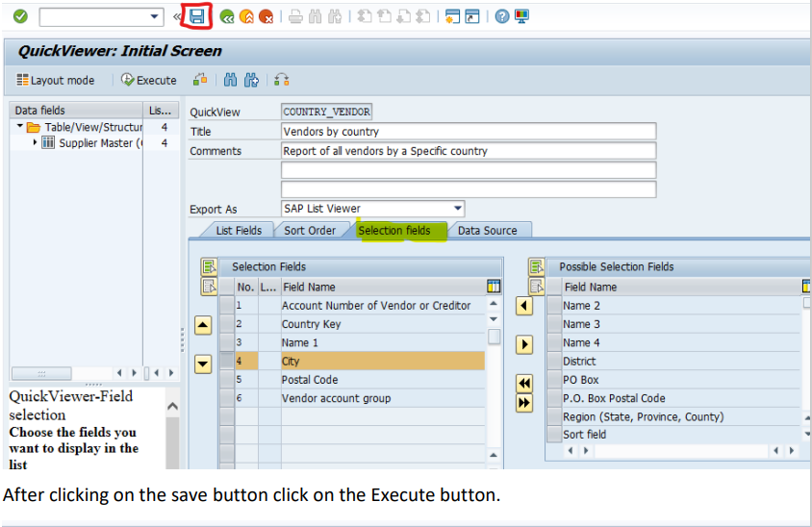
Task: Collapse the Table/View/Structure tree node
Action: tap(19, 126)
